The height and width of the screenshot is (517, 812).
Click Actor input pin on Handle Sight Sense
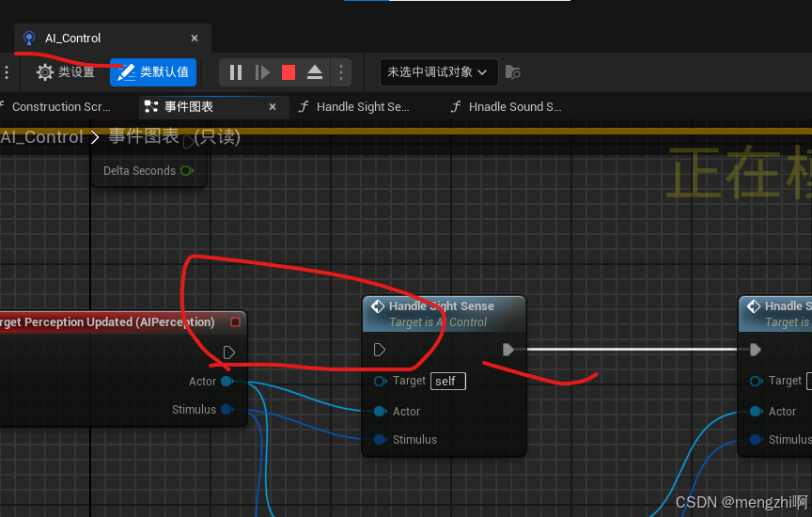[x=380, y=412]
